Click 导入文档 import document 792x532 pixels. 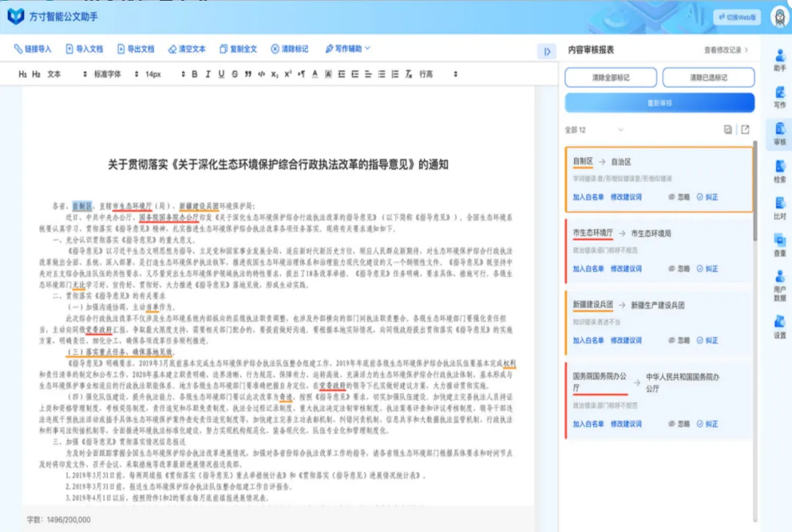tap(84, 49)
